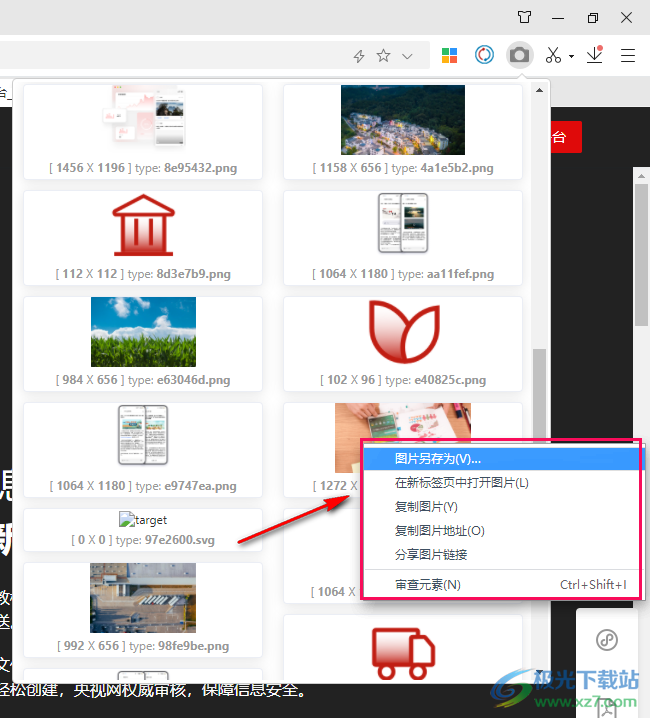The image size is (650, 718).
Task: Select the aerial village 4a1e5b2.png thumbnail
Action: click(403, 120)
